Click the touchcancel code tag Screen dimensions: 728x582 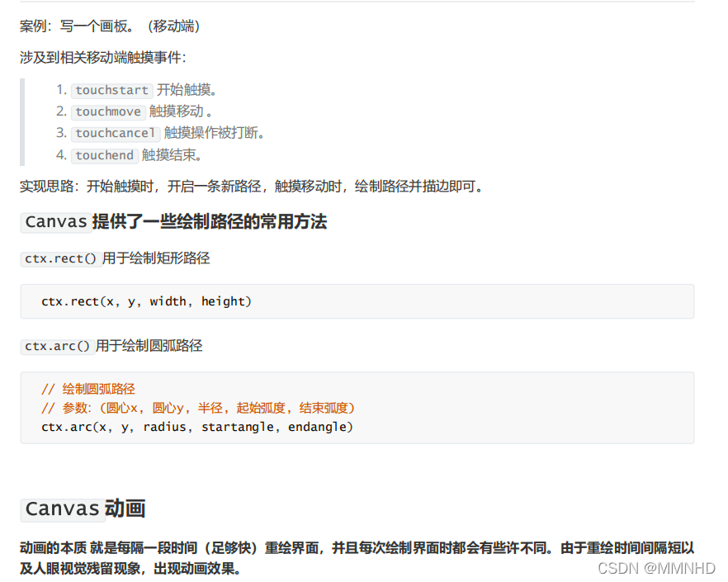coord(115,133)
